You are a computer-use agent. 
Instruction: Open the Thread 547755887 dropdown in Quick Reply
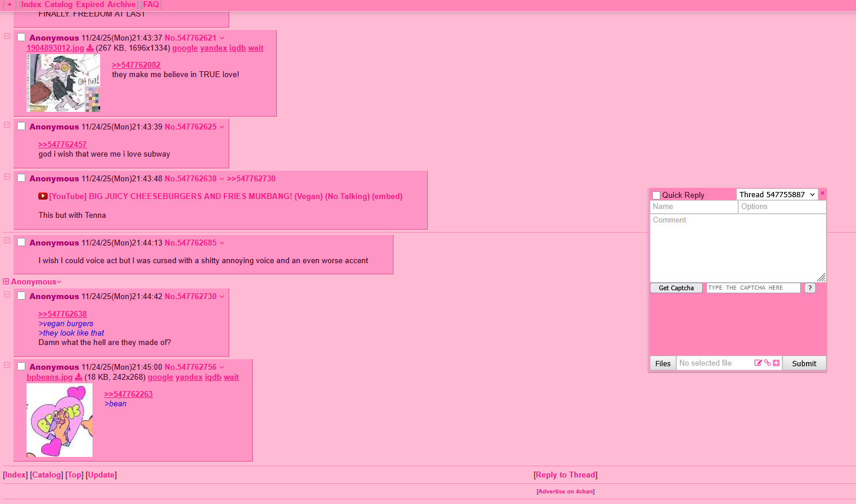click(777, 195)
